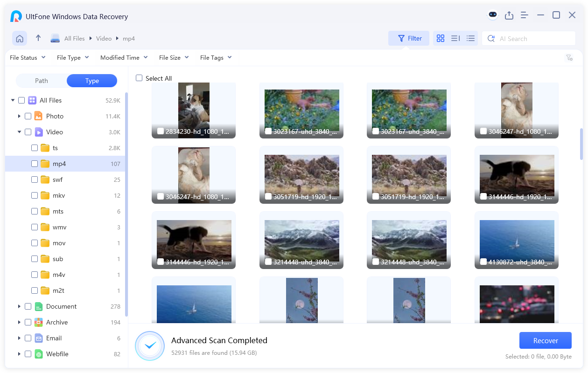Reset filters icon at right of filter bar

point(569,58)
